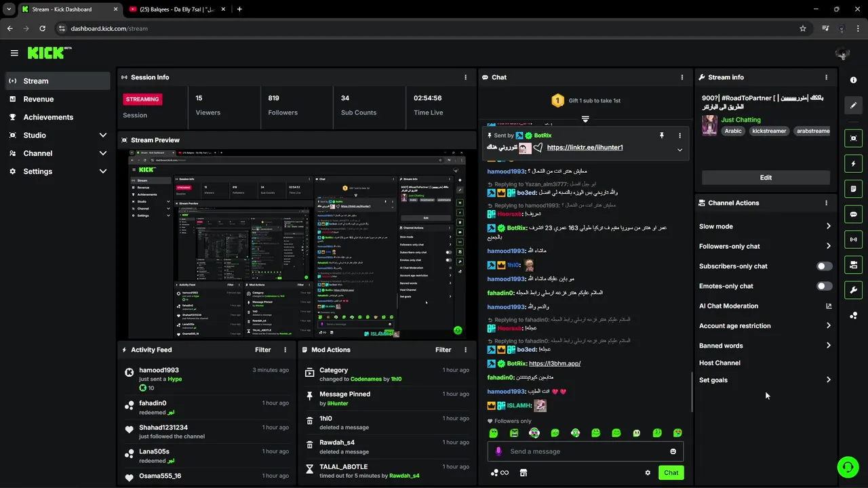
Task: Open the Chat panel three-dot menu
Action: pyautogui.click(x=682, y=77)
